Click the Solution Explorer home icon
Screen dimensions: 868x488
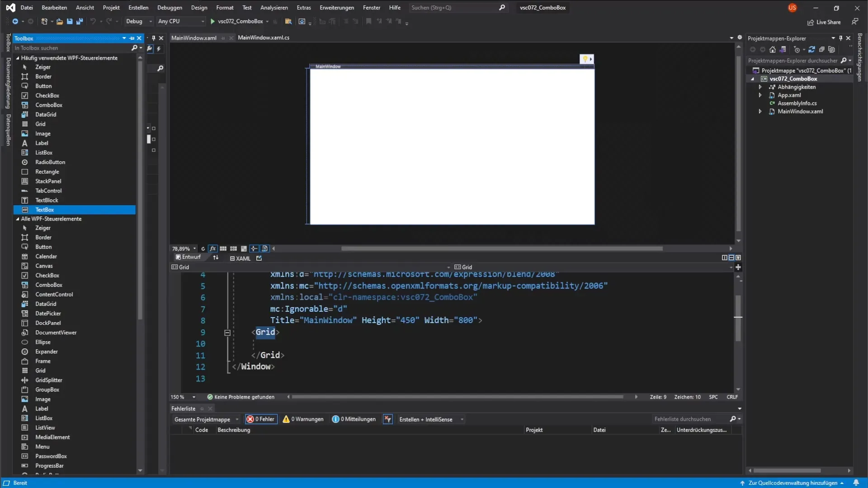(773, 50)
